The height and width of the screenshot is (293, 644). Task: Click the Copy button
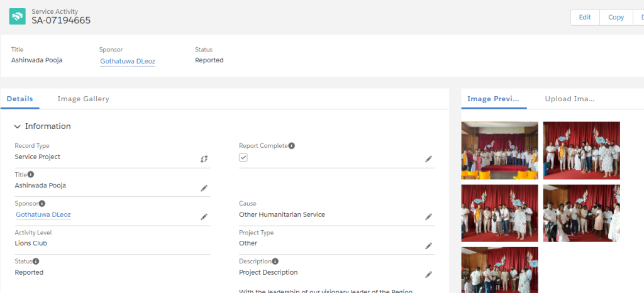click(x=616, y=17)
